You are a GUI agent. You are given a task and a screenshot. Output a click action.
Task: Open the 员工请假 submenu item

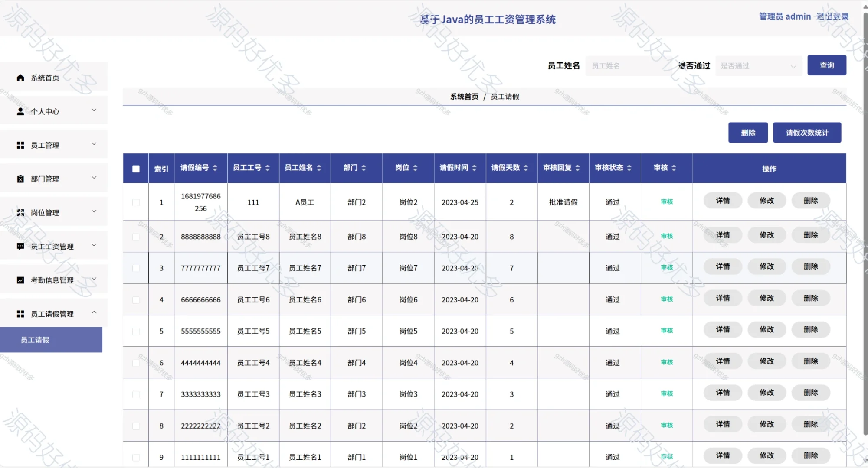[35, 340]
